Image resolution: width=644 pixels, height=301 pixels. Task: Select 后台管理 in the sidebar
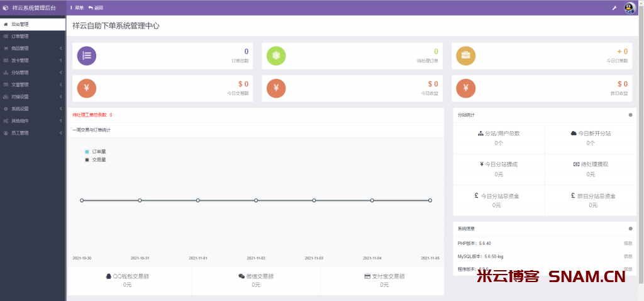coord(20,24)
